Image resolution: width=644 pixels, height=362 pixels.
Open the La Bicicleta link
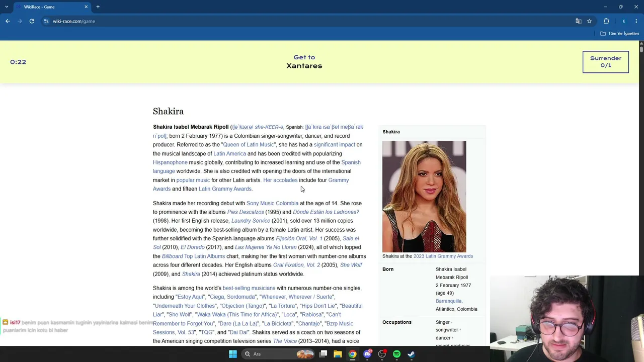tap(278, 324)
